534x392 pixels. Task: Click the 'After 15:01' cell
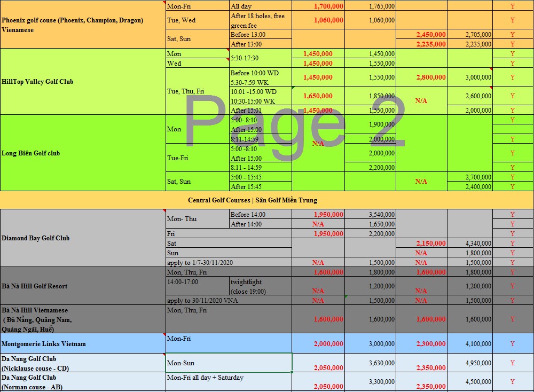(261, 110)
